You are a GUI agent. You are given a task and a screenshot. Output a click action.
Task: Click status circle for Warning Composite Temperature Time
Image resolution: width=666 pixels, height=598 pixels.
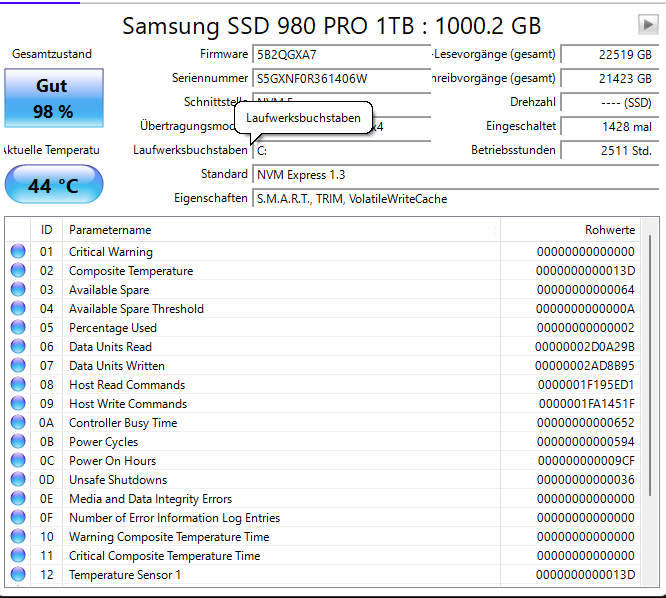[x=18, y=536]
